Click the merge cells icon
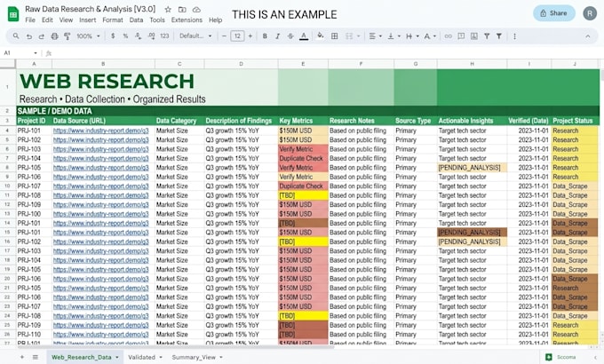Screen dimensions: 604x364 pos(349,36)
